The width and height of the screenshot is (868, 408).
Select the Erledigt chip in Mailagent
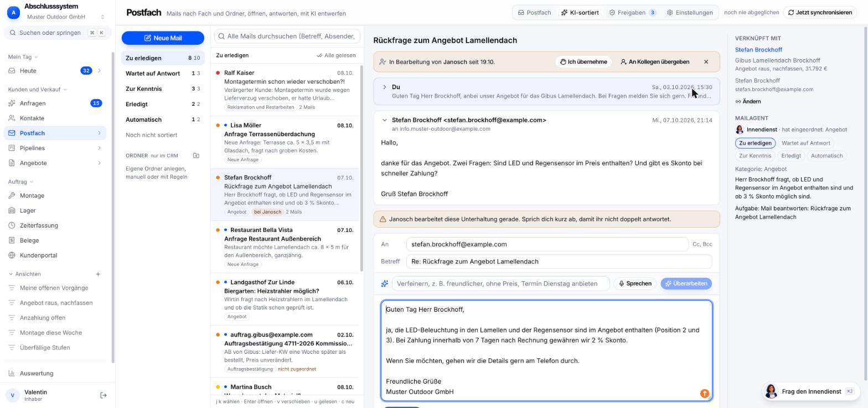click(790, 156)
